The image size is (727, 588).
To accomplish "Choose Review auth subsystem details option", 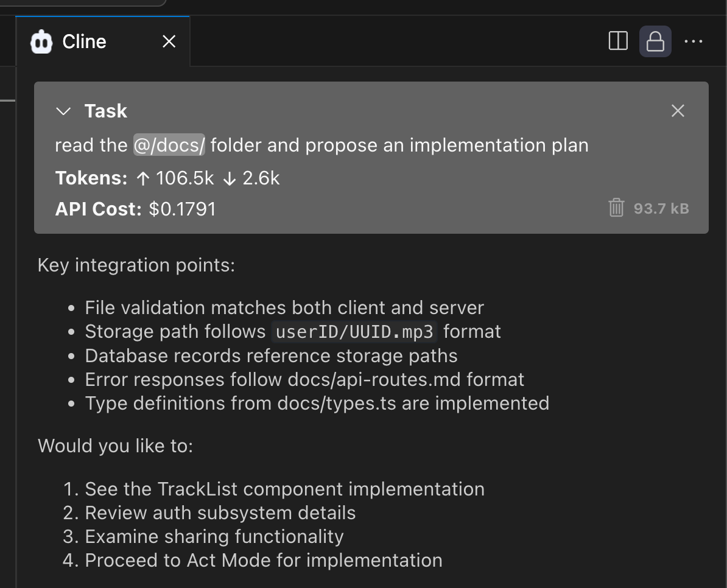I will tap(220, 513).
